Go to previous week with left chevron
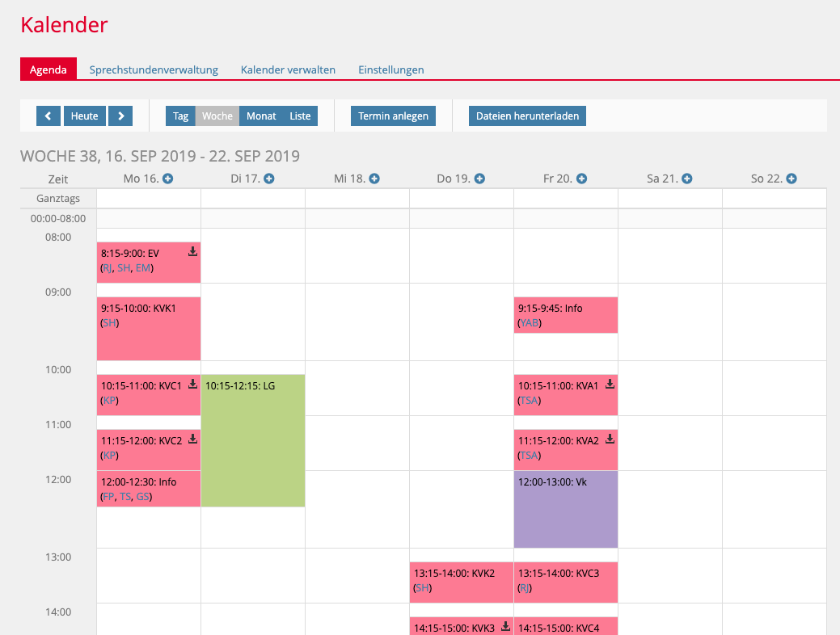This screenshot has height=635, width=840. point(49,116)
